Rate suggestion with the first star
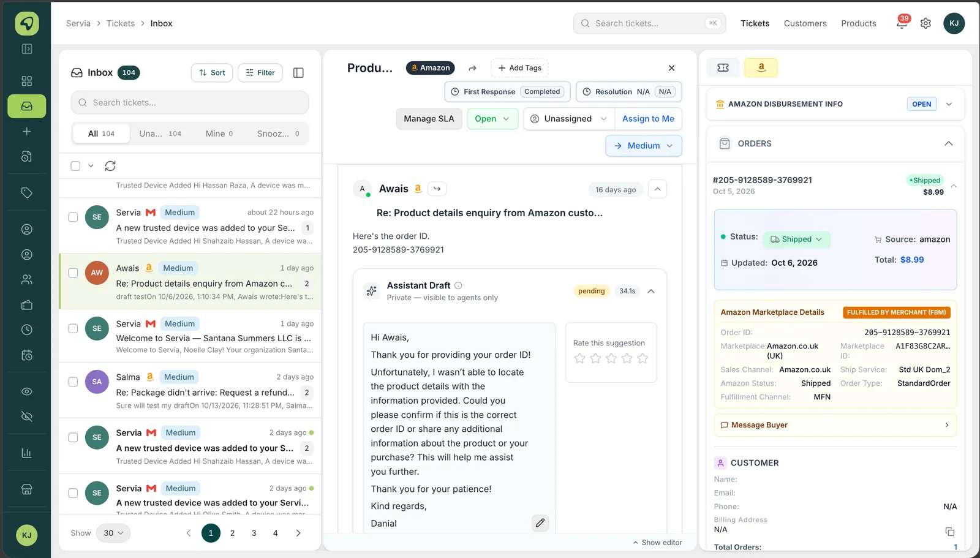The height and width of the screenshot is (558, 980). 579,358
